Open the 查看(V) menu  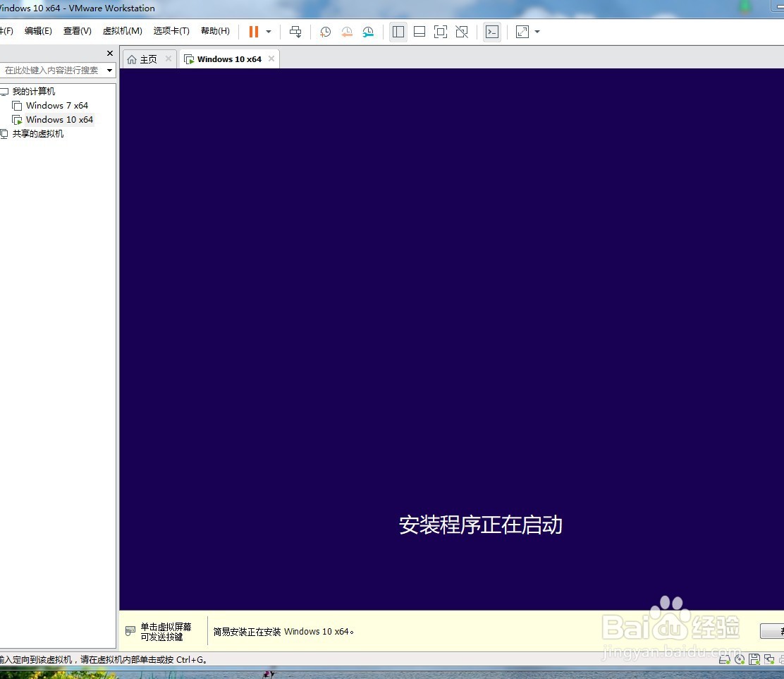pos(77,31)
